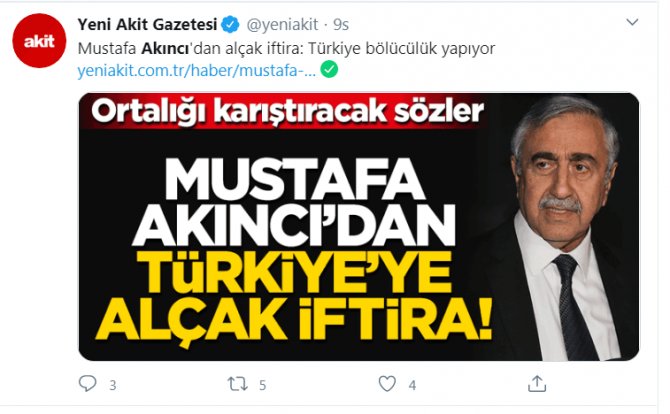Retweet using the arrows icon

tap(237, 384)
